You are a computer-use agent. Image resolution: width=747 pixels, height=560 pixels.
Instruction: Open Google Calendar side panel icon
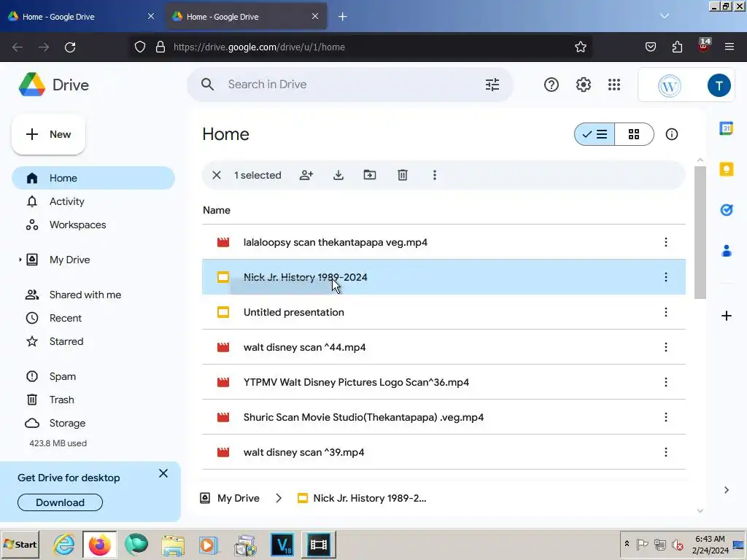pyautogui.click(x=726, y=128)
